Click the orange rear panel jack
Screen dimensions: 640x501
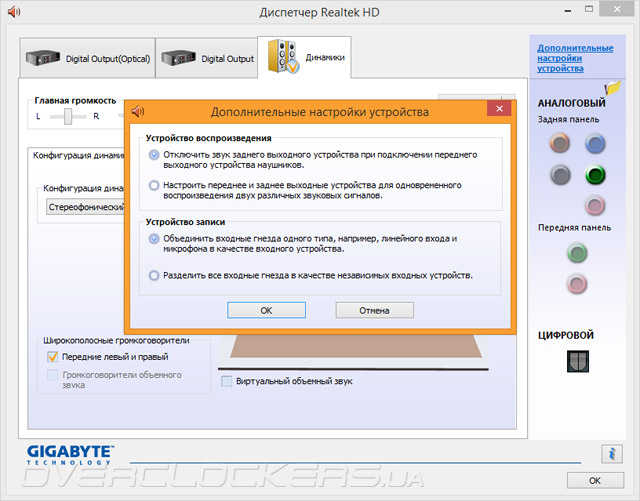[x=560, y=143]
